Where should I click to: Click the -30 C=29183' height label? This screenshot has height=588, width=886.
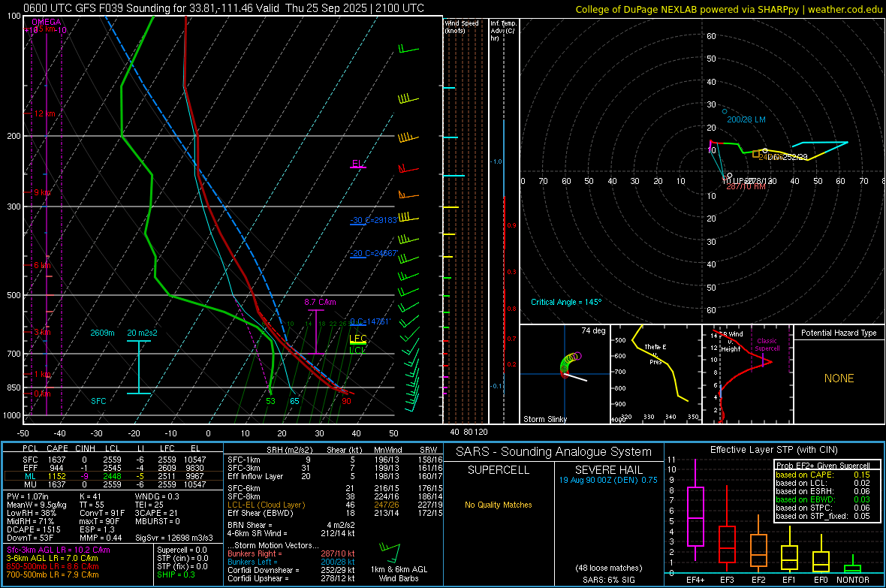(373, 220)
